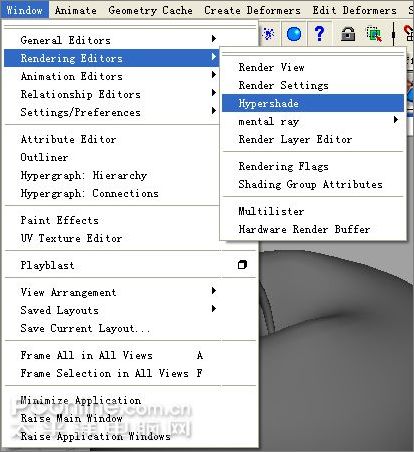Choose Raise Main Window
This screenshot has height=452, width=414.
130,418
